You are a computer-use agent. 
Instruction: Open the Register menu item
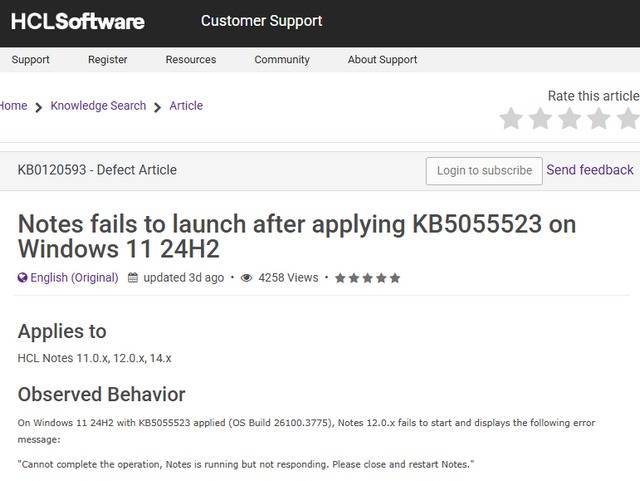(108, 60)
